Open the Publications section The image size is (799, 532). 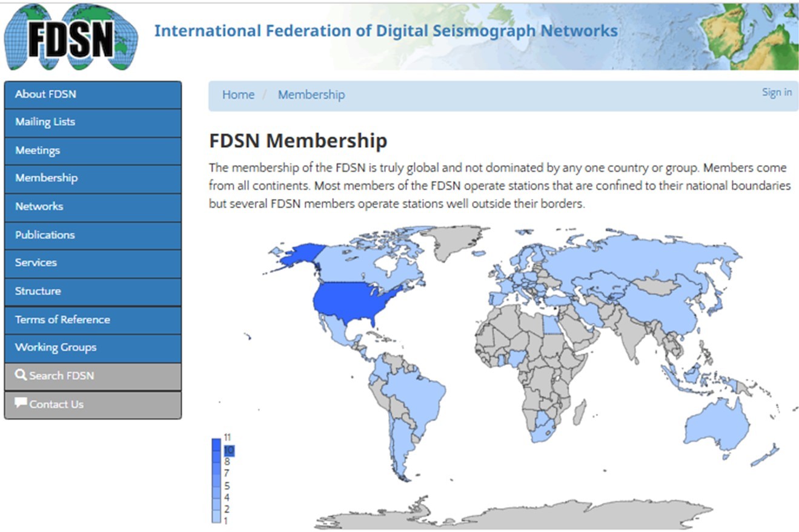click(x=45, y=235)
